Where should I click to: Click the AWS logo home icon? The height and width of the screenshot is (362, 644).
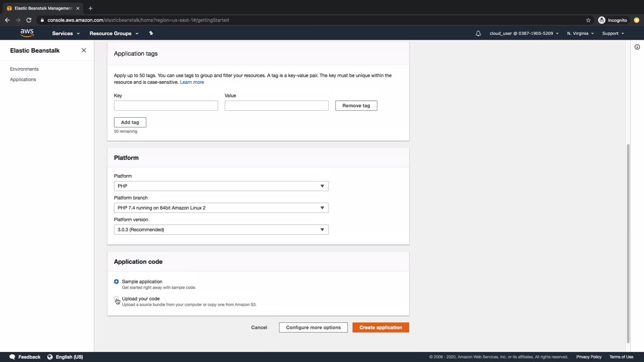27,33
